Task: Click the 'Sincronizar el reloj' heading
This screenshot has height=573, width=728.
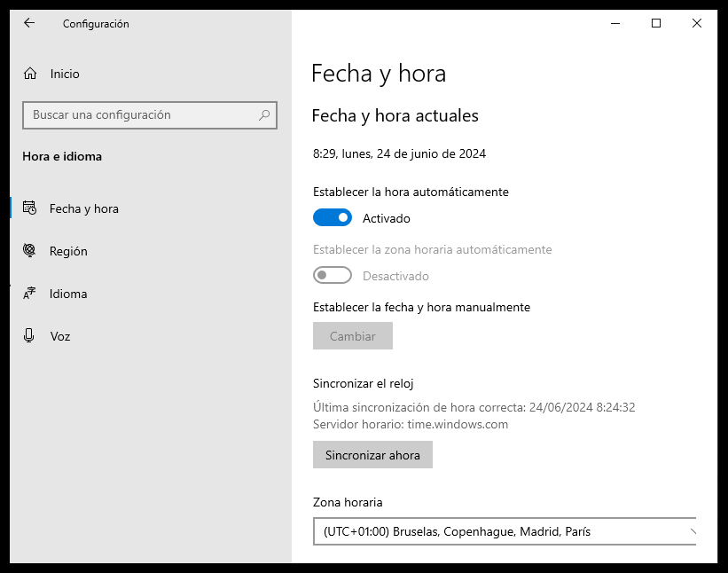Action: tap(363, 383)
